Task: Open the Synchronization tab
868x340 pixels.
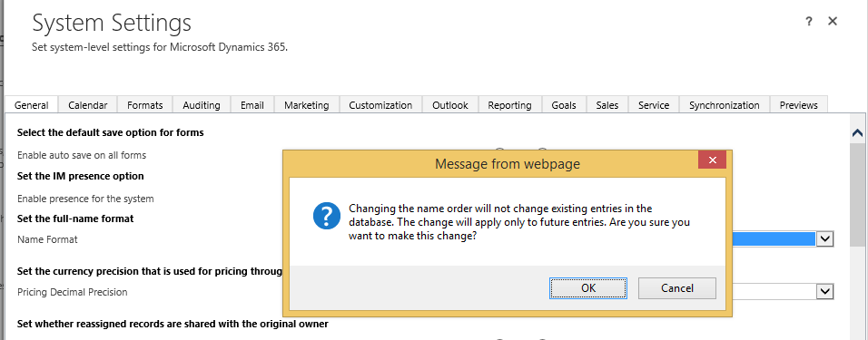Action: click(x=724, y=105)
